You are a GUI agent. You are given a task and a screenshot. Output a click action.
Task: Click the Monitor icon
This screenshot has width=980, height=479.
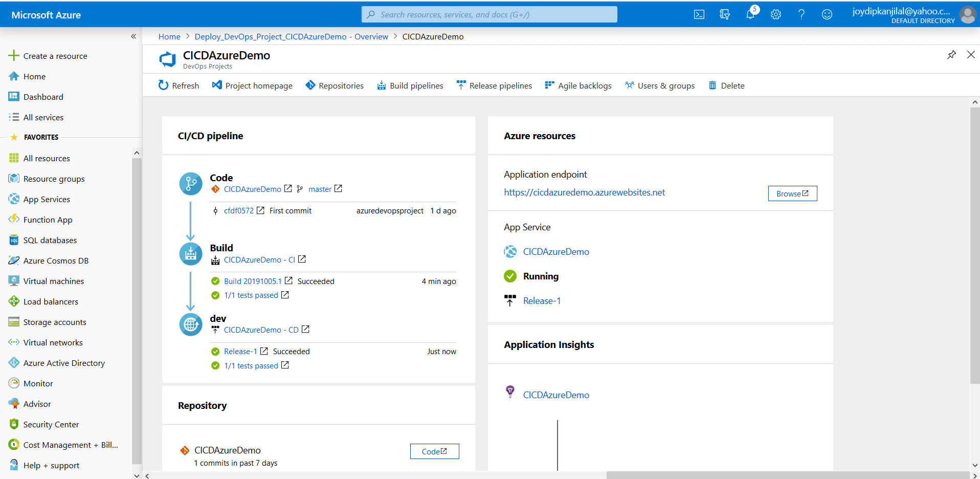[14, 383]
